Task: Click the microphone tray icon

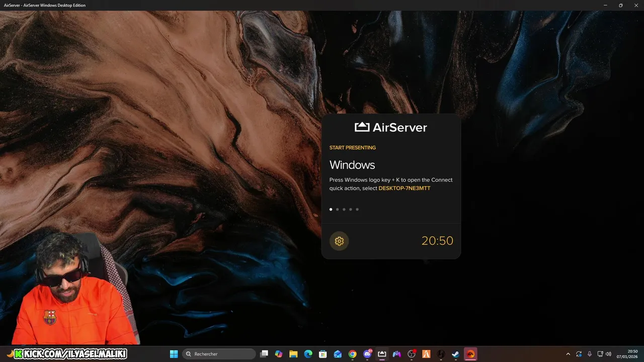Action: pos(590,354)
